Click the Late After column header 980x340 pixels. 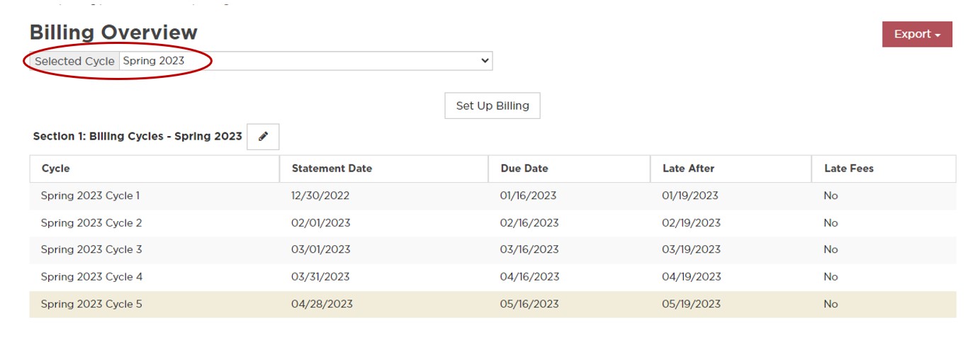pos(688,169)
